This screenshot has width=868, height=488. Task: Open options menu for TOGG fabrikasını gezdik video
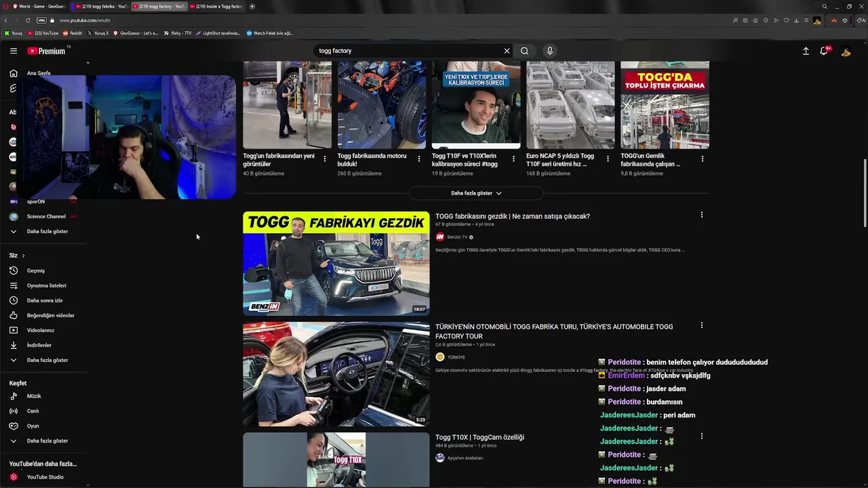click(x=702, y=215)
